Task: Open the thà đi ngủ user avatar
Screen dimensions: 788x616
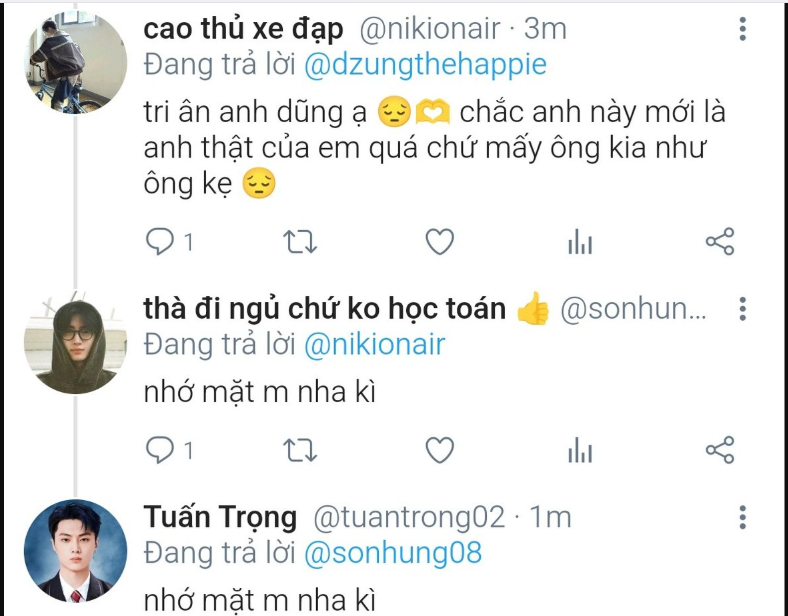Action: tap(75, 345)
